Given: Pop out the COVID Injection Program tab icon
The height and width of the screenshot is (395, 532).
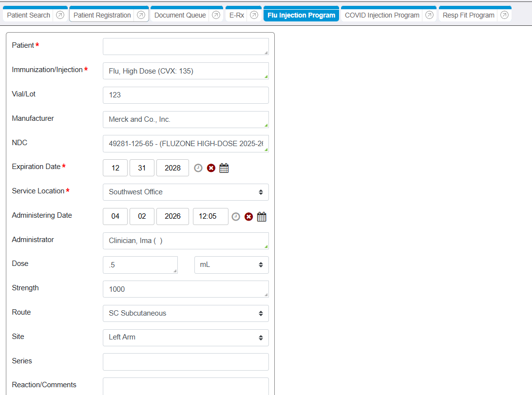Looking at the screenshot, I should (x=429, y=15).
